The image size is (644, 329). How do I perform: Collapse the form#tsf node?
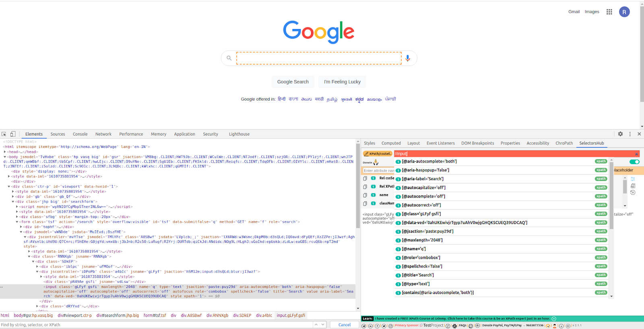(17, 222)
